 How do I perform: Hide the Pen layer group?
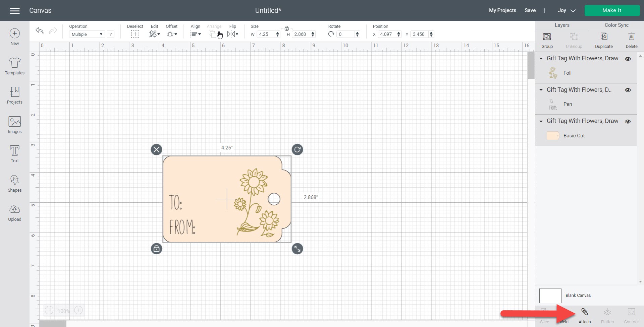coord(628,90)
